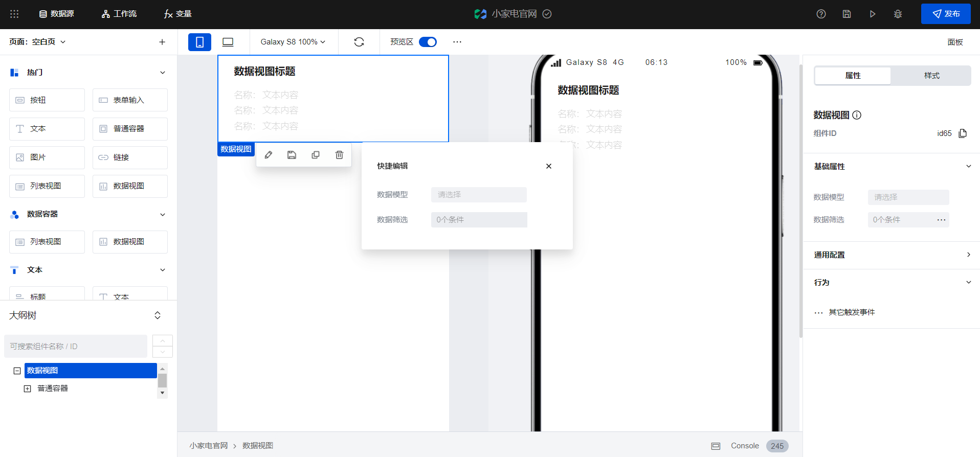Viewport: 980px width, 457px height.
Task: Select the 链接 link component
Action: [130, 157]
